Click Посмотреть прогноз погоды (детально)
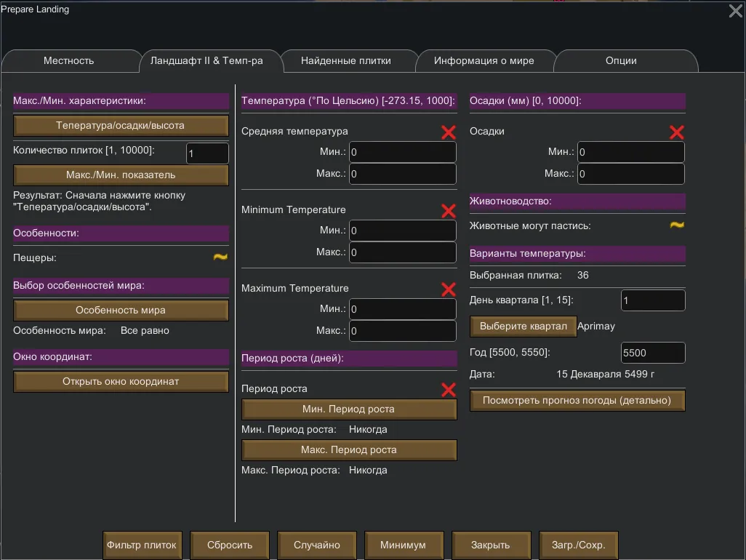Viewport: 746px width, 560px height. click(577, 401)
